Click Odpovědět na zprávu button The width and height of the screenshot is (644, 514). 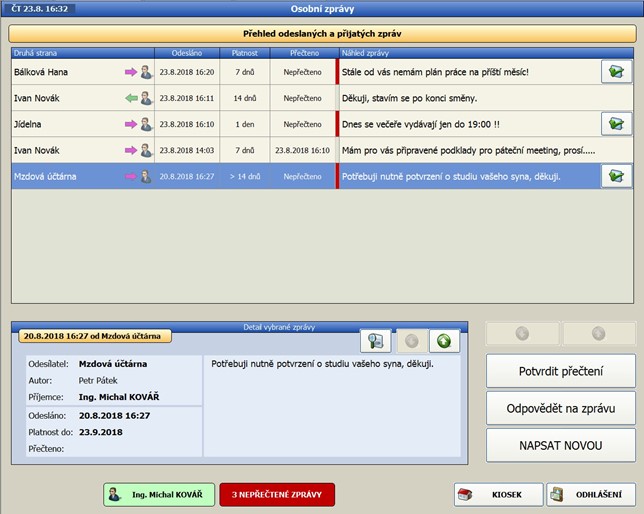(561, 408)
